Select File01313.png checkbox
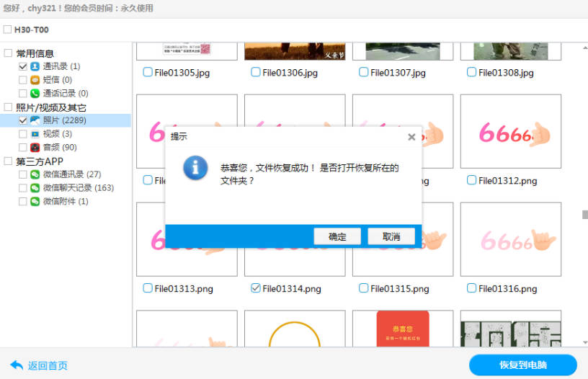 [148, 288]
